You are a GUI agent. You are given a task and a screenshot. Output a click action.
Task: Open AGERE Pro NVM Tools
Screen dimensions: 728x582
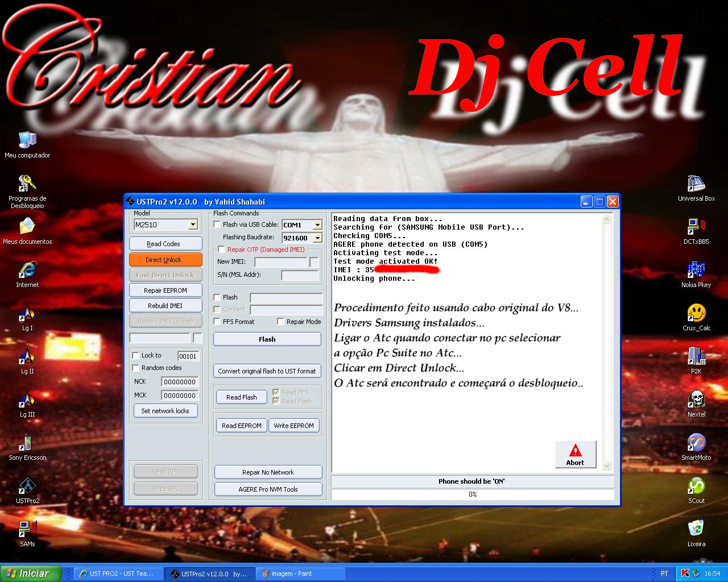(268, 489)
